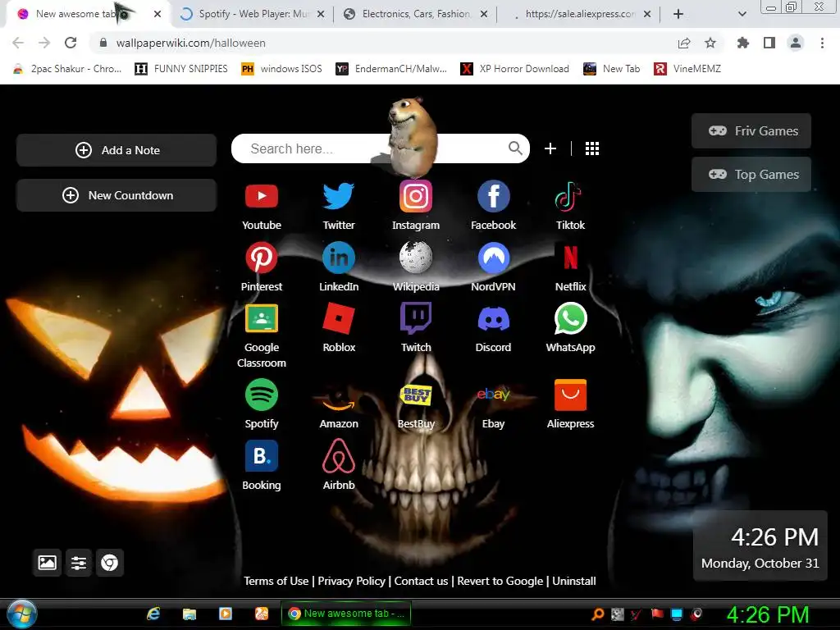Open the Chrome three-dot menu
This screenshot has width=840, height=630.
tap(822, 43)
